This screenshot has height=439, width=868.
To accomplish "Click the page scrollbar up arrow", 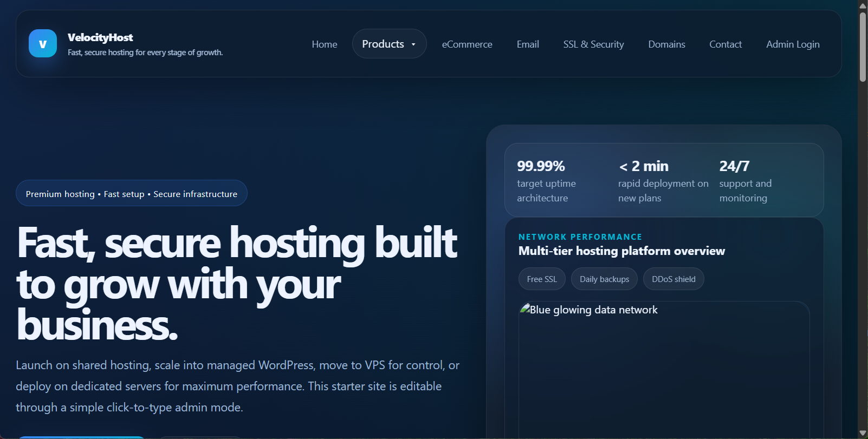I will tap(863, 5).
